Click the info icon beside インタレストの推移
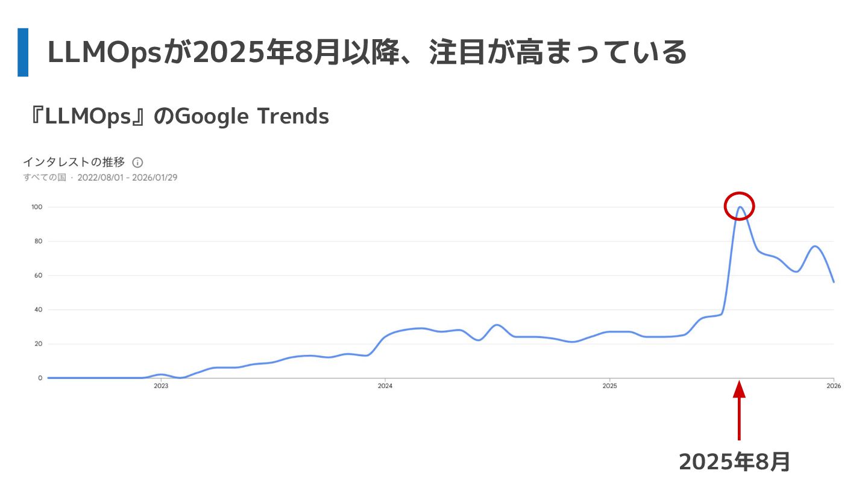 (137, 163)
